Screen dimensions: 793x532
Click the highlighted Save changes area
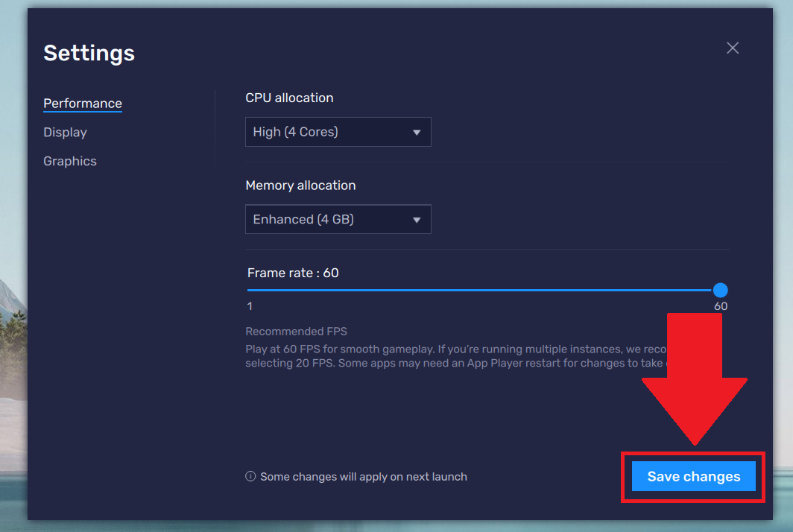pos(692,476)
